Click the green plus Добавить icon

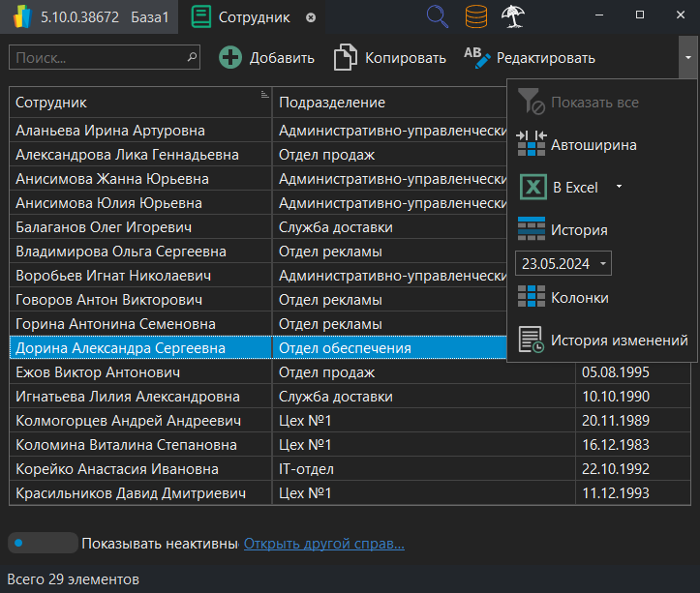coord(230,58)
